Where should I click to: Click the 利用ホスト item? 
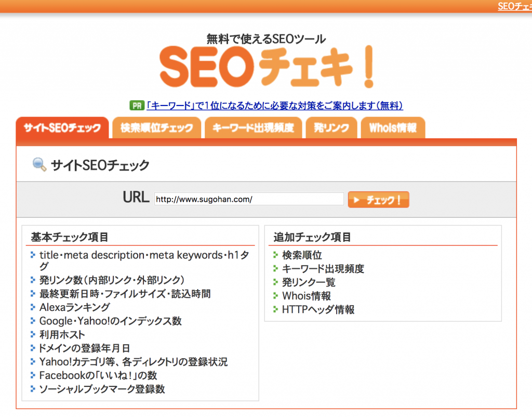tap(62, 334)
